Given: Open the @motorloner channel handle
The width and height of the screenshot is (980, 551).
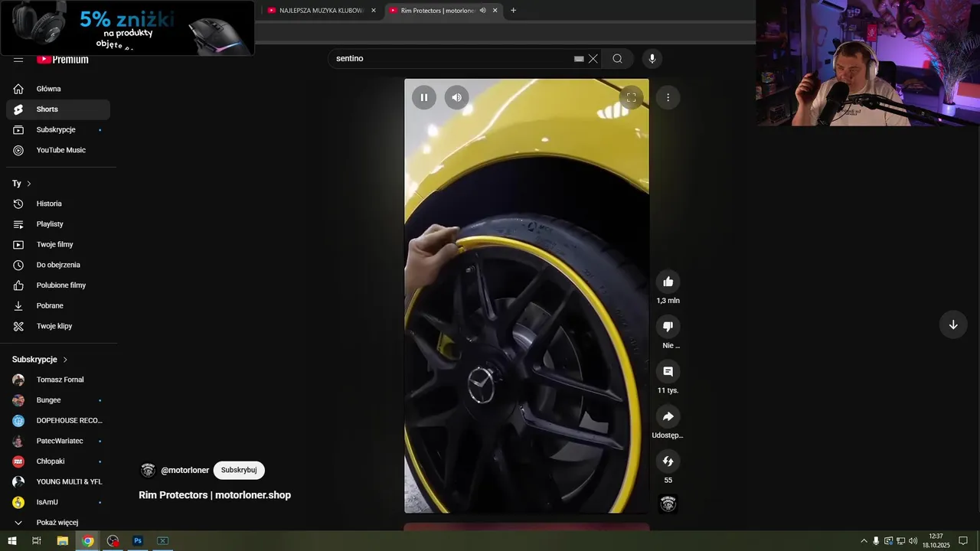Looking at the screenshot, I should click(185, 471).
